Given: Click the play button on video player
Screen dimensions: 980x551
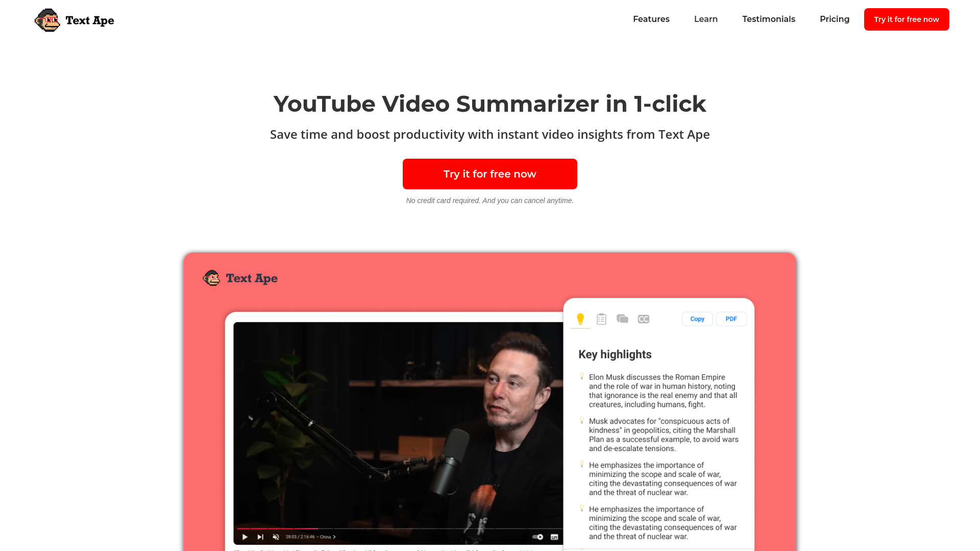Looking at the screenshot, I should (244, 537).
